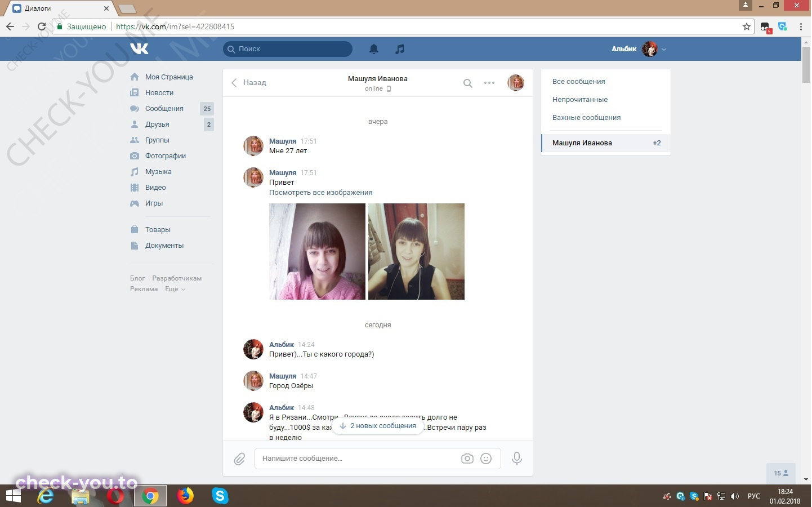
Task: Open emoji smiley picker
Action: (486, 459)
